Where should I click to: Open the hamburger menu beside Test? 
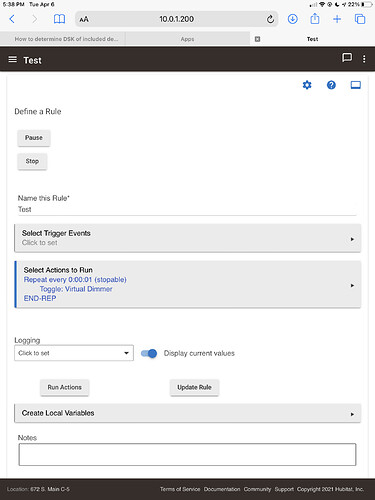point(12,59)
